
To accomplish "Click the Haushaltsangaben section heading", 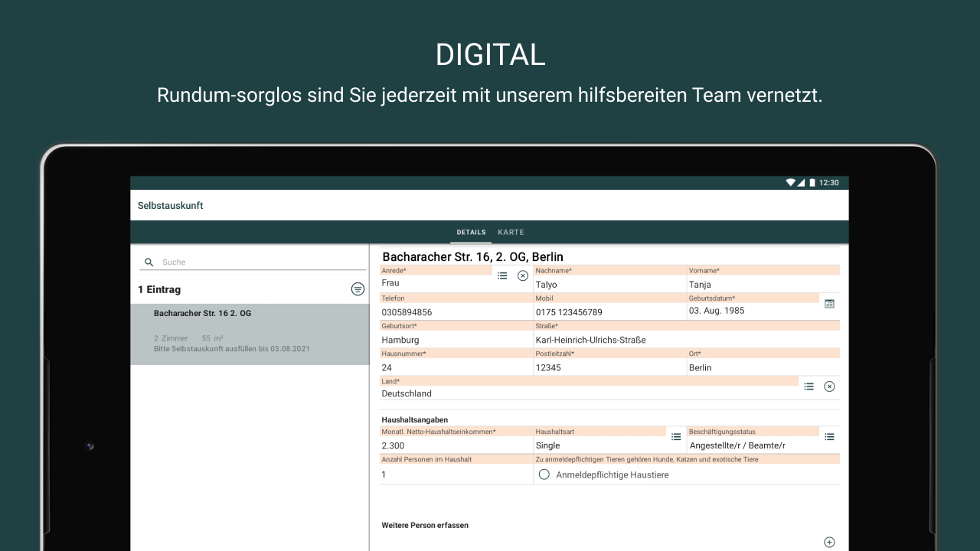I will (415, 419).
